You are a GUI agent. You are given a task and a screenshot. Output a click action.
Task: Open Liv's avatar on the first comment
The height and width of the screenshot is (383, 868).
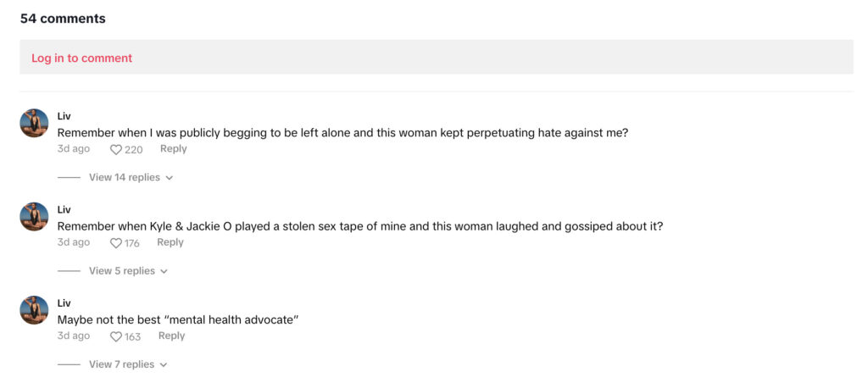point(34,123)
